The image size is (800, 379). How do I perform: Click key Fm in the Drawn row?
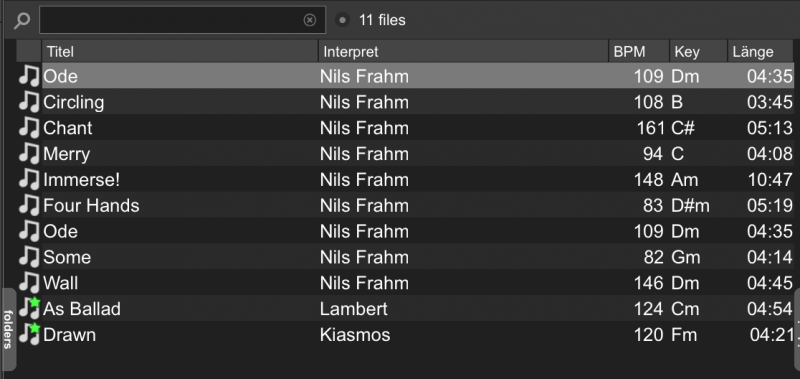(684, 335)
